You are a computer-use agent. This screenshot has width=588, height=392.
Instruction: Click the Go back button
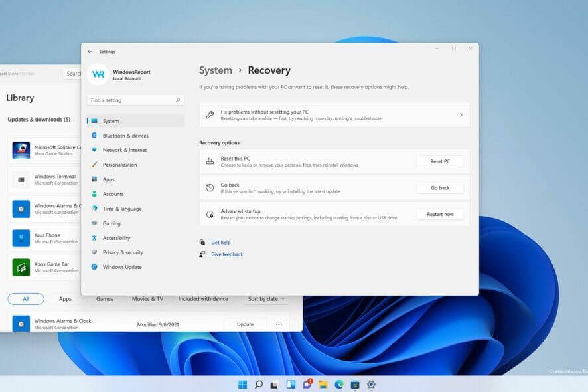coord(440,188)
